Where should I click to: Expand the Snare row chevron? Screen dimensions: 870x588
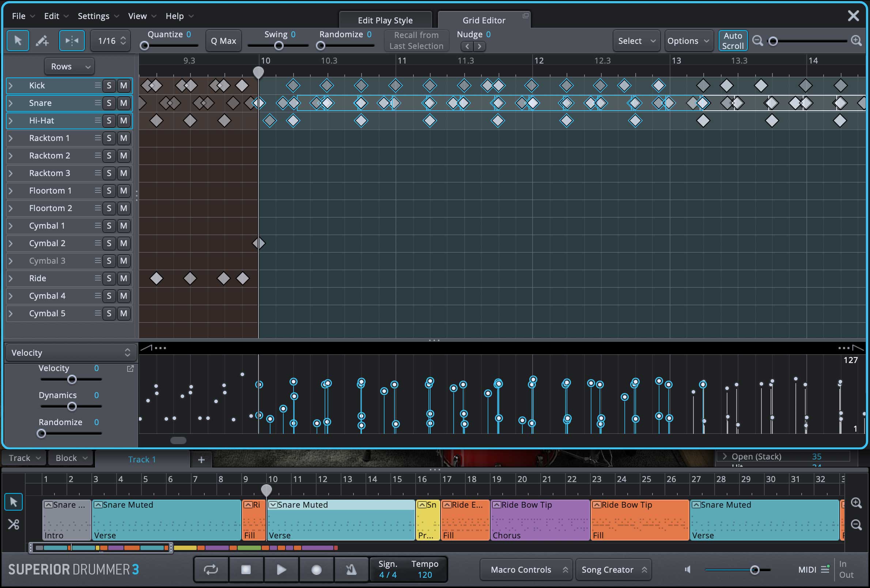(x=11, y=103)
